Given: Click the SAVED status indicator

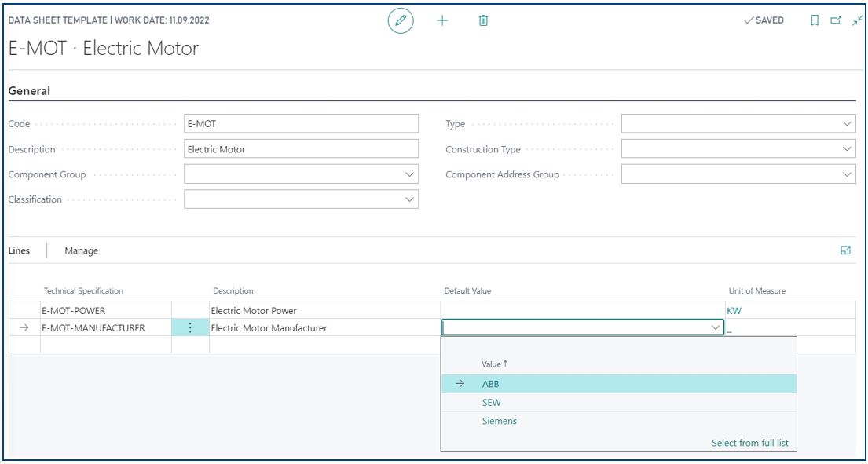Looking at the screenshot, I should coord(764,20).
